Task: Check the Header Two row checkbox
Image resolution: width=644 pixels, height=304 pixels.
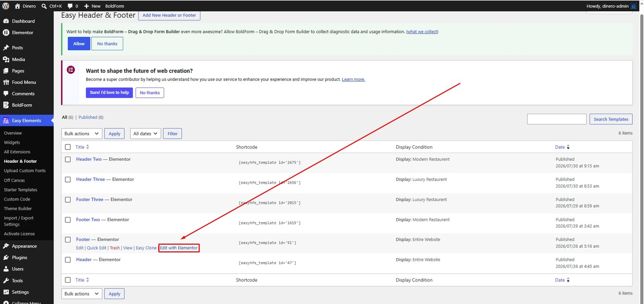Action: (x=68, y=159)
